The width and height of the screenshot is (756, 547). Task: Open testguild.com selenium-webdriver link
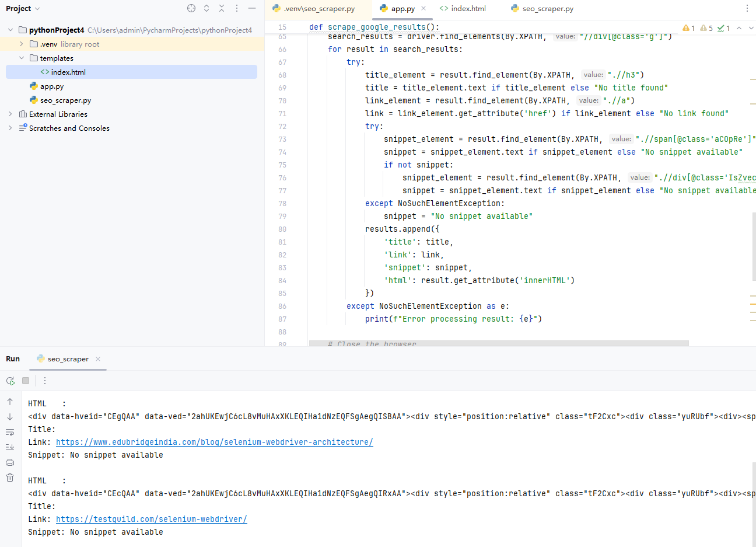click(x=152, y=519)
